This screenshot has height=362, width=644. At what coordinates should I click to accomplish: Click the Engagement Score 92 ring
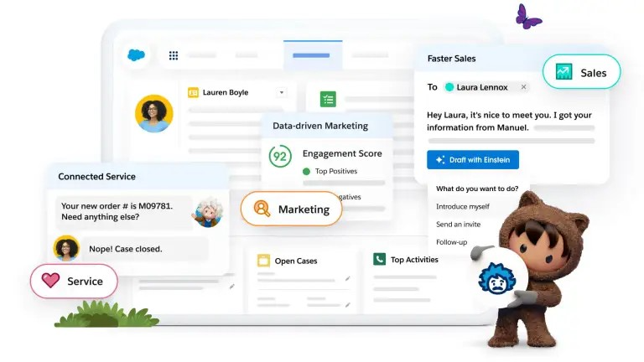tap(280, 156)
